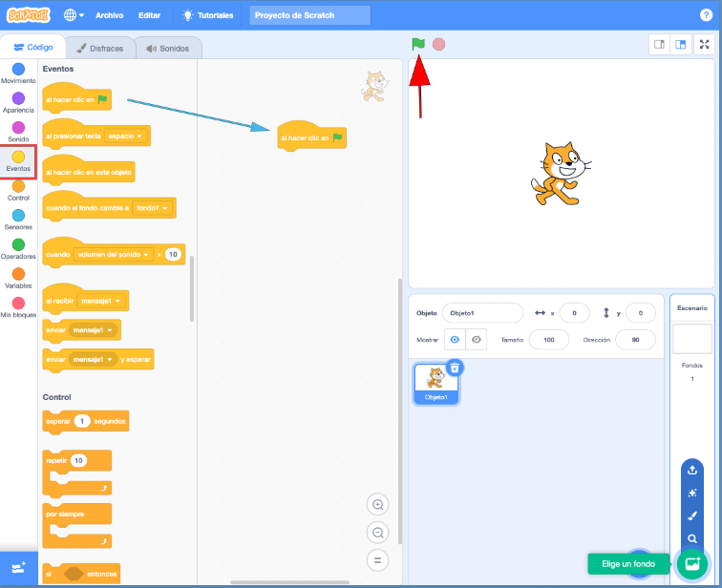This screenshot has height=588, width=722.
Task: Click the add extension button
Action: [x=19, y=568]
